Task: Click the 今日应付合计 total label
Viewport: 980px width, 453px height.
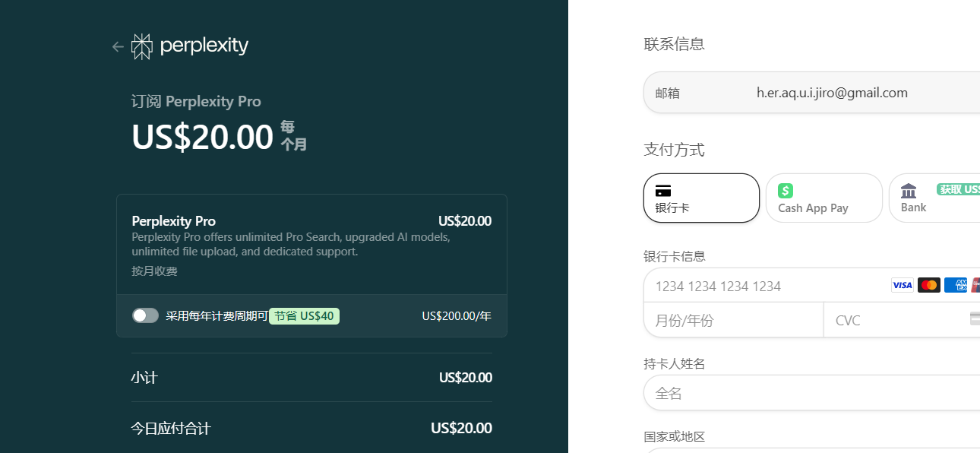Action: (171, 429)
